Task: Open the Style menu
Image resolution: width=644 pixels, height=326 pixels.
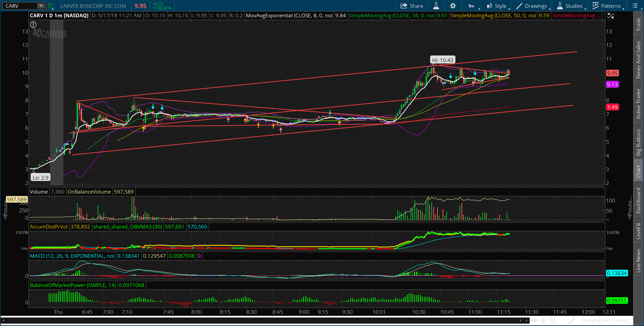Action: [x=497, y=6]
